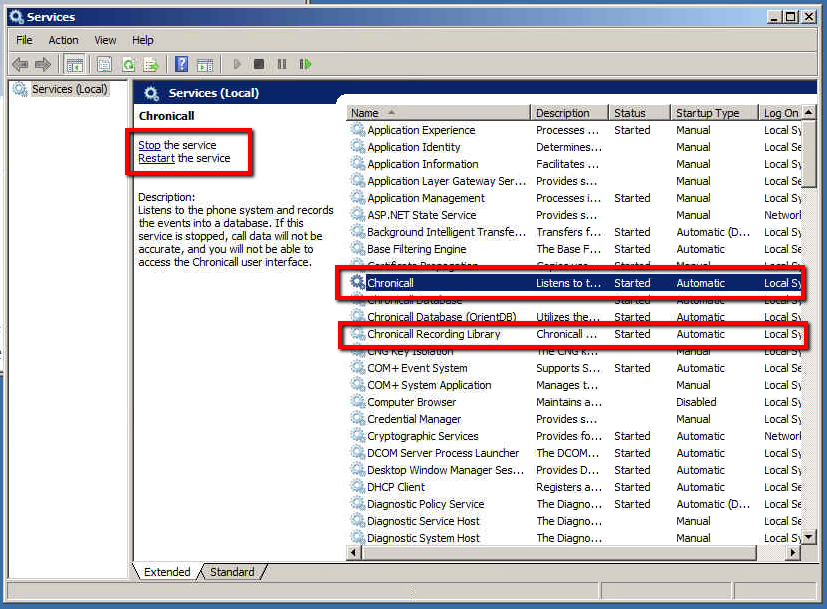Click the Restart link for the service
This screenshot has height=609, width=827.
tap(156, 158)
